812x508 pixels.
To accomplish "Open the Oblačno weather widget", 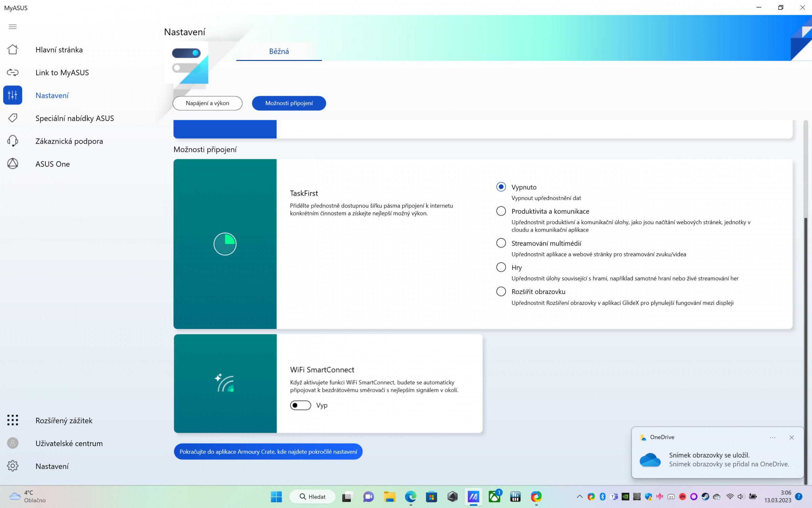I will click(27, 496).
